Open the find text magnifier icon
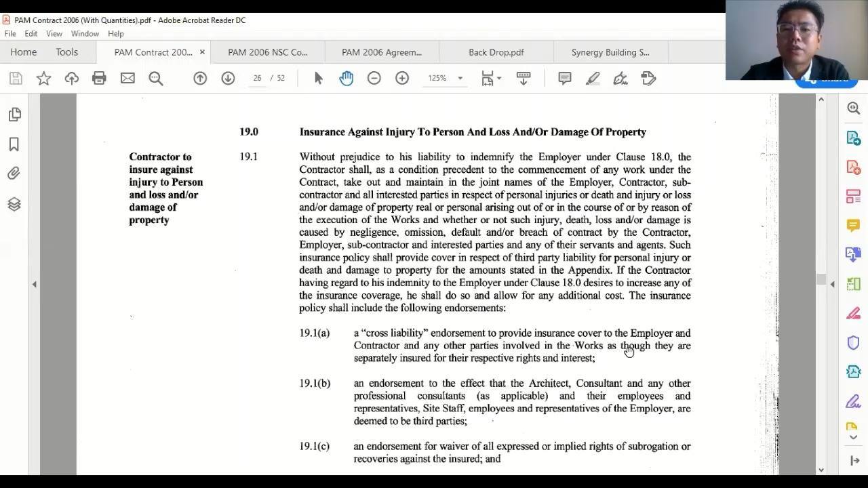Screen dimensions: 868x488 pyautogui.click(x=156, y=79)
